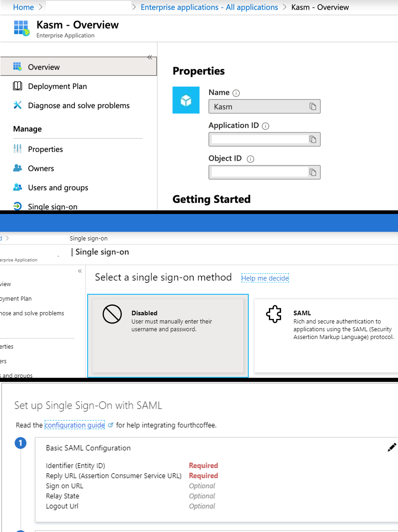Viewport: 398px width, 532px height.
Task: Choose the SAML sign-on method card
Action: click(x=326, y=335)
